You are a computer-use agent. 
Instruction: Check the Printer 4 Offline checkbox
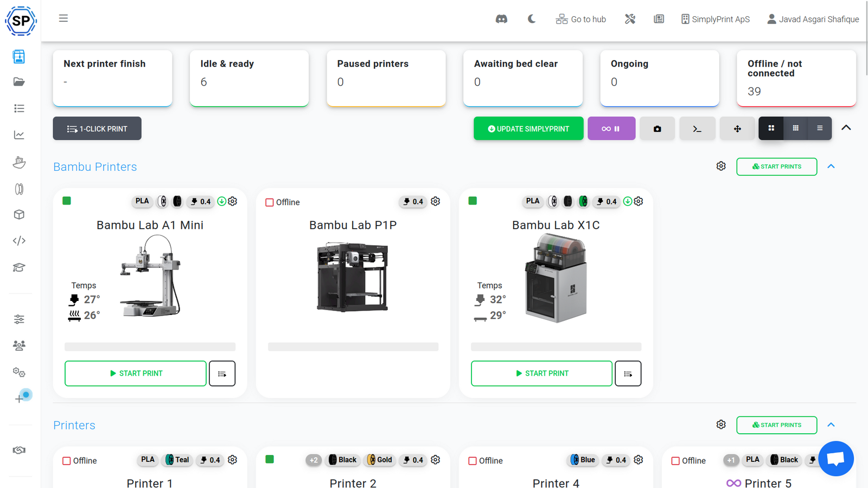click(x=473, y=461)
